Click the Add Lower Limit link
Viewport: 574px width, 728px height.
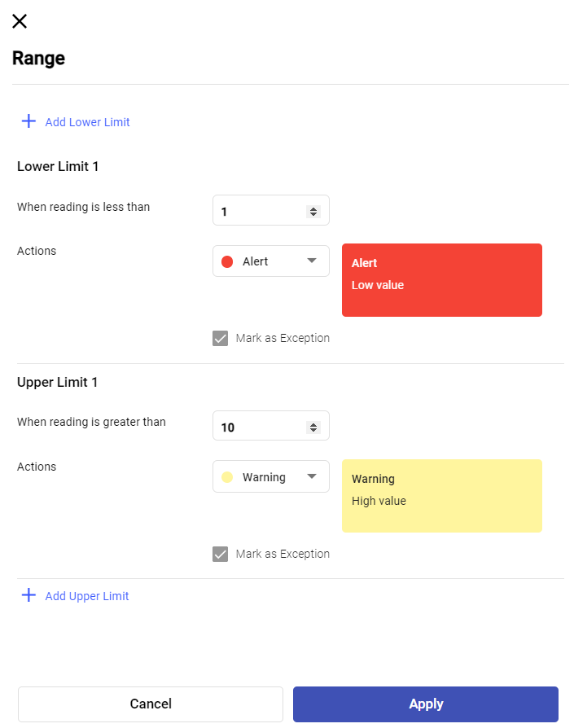click(x=87, y=122)
